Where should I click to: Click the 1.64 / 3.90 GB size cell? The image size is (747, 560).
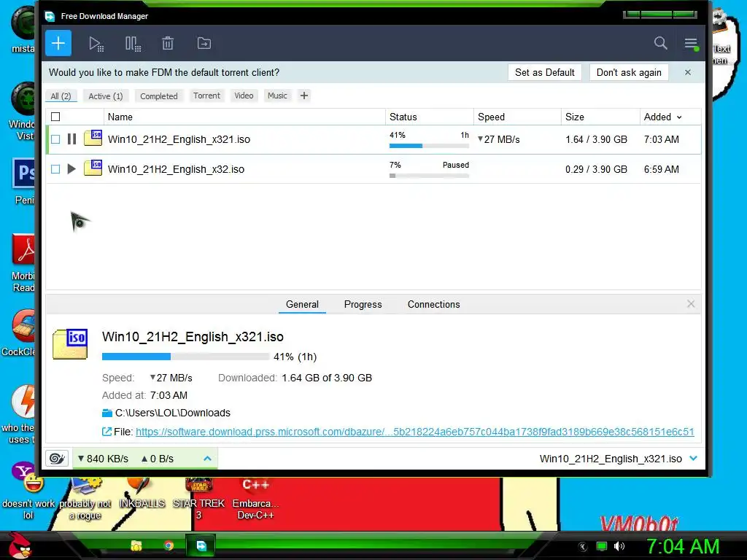(596, 139)
